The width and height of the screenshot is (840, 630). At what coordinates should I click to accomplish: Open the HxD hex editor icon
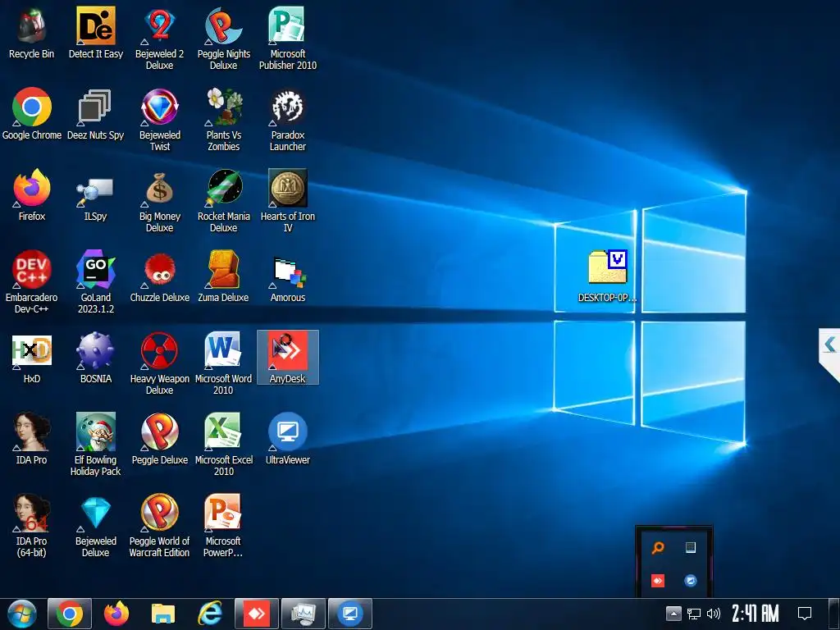pyautogui.click(x=32, y=358)
